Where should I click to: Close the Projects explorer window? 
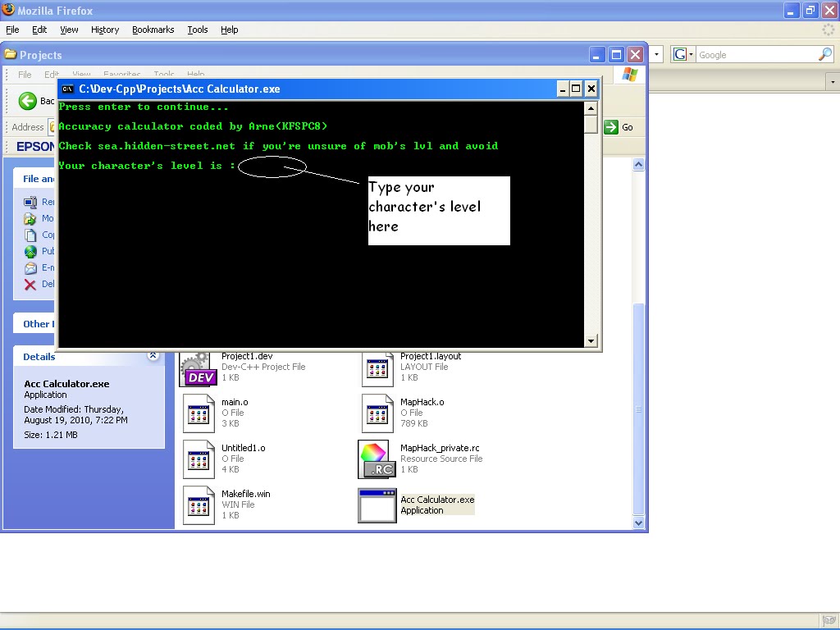(636, 55)
